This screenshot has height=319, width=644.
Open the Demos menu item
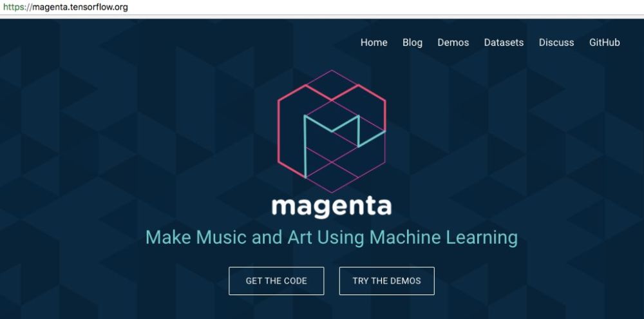pyautogui.click(x=453, y=43)
